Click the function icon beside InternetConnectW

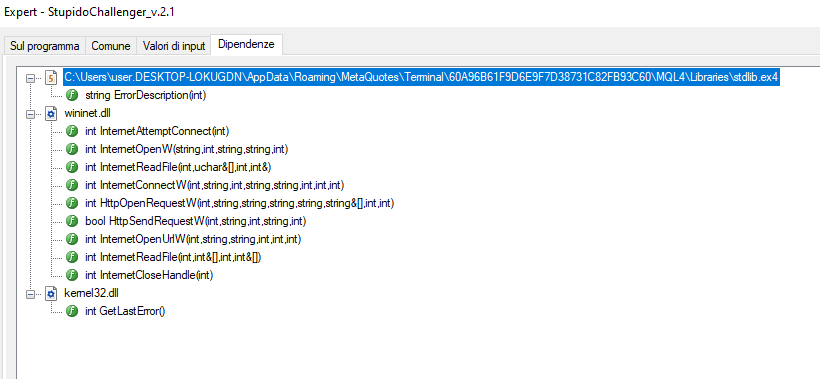(x=72, y=186)
